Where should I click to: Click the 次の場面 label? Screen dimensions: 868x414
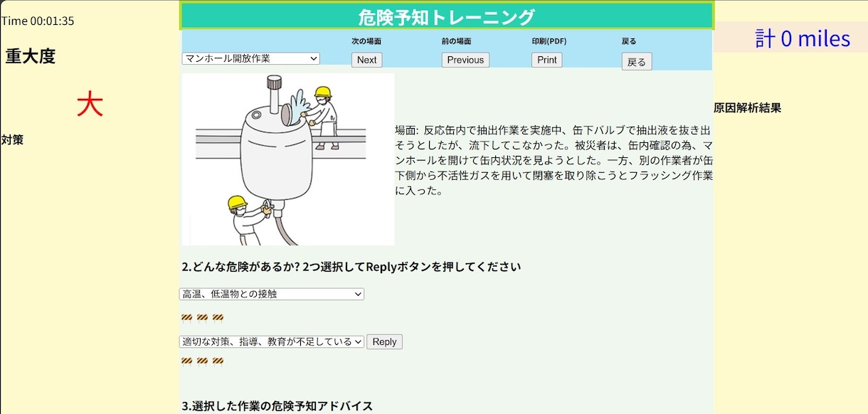tap(366, 41)
